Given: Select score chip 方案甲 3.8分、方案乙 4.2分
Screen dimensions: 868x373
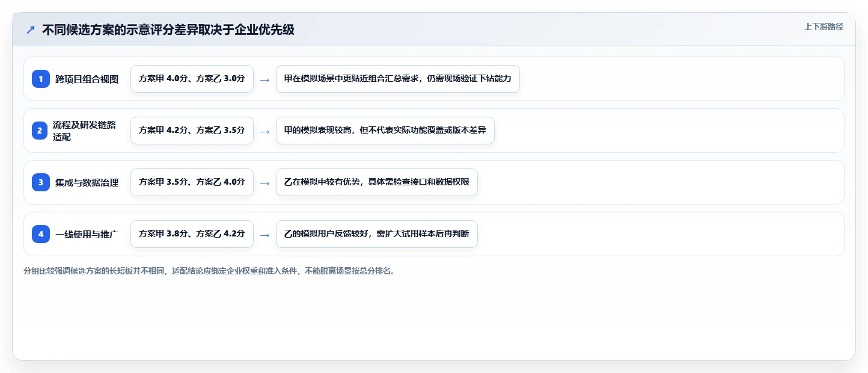Looking at the screenshot, I should [x=192, y=234].
